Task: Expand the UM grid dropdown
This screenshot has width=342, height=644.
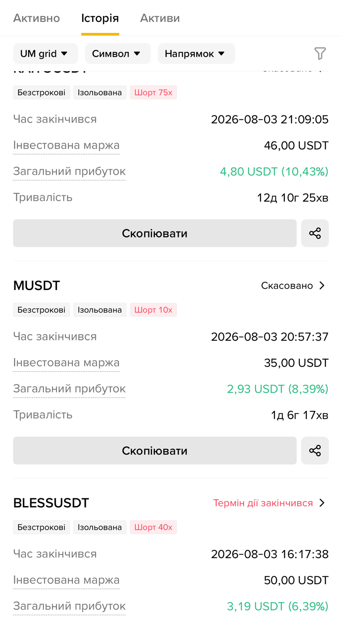Action: click(45, 54)
